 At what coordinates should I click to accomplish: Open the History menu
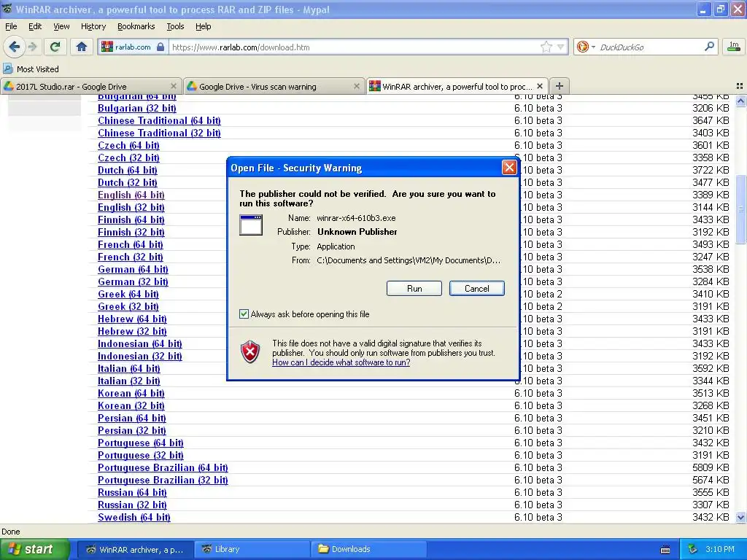click(93, 26)
